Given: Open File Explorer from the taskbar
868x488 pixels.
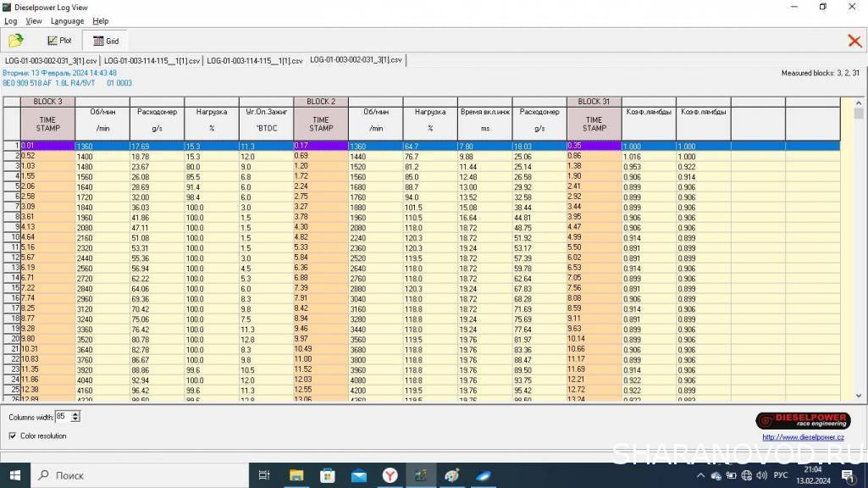Looking at the screenshot, I should tap(296, 475).
